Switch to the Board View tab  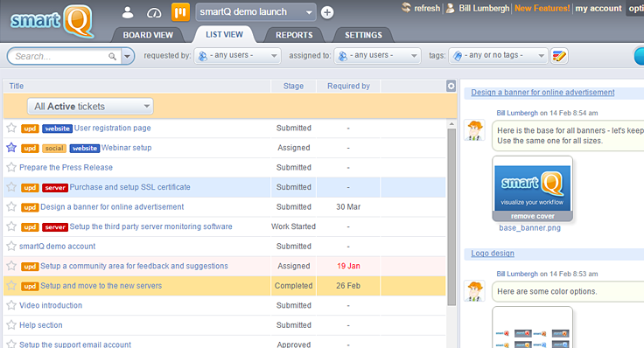tap(148, 35)
